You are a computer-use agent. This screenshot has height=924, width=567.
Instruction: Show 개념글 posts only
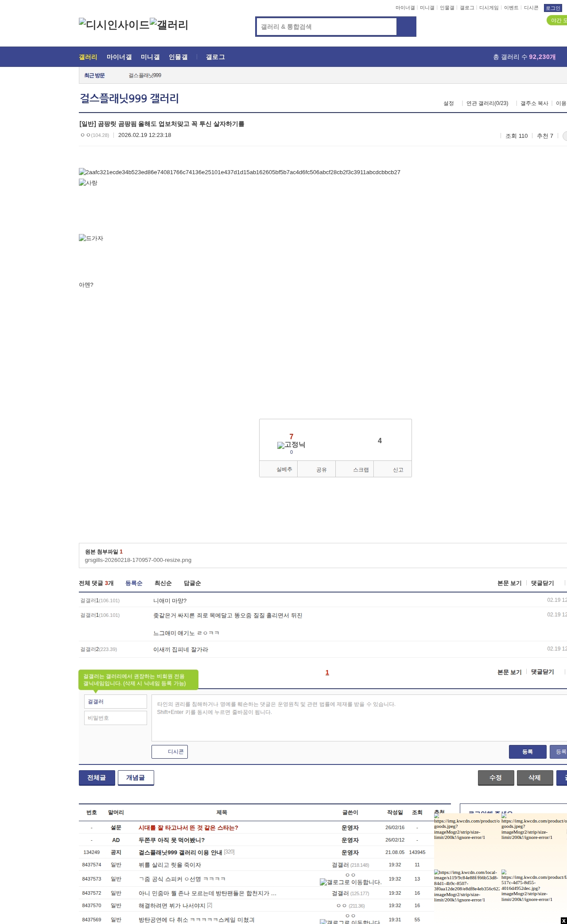(136, 778)
